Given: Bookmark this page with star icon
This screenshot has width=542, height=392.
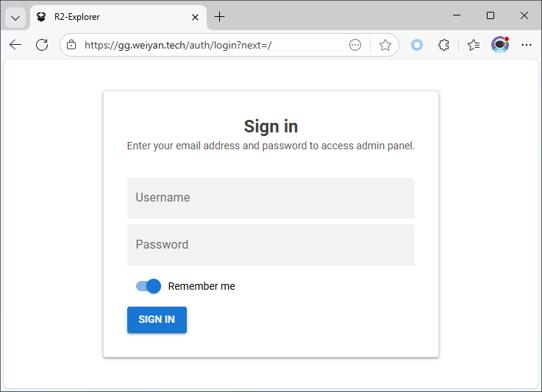Looking at the screenshot, I should click(385, 45).
